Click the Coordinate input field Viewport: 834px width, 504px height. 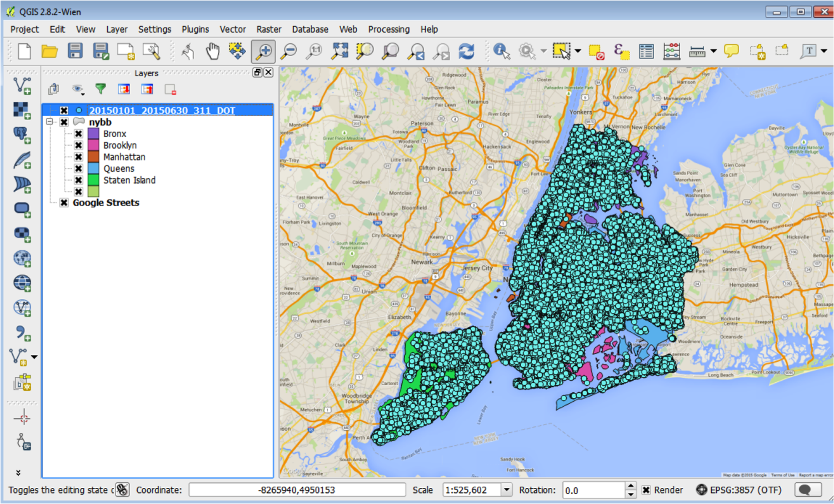[x=297, y=490]
